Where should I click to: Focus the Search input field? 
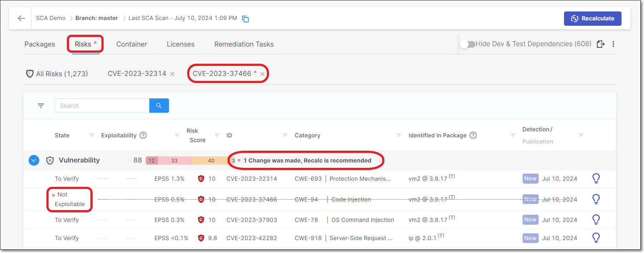point(102,106)
